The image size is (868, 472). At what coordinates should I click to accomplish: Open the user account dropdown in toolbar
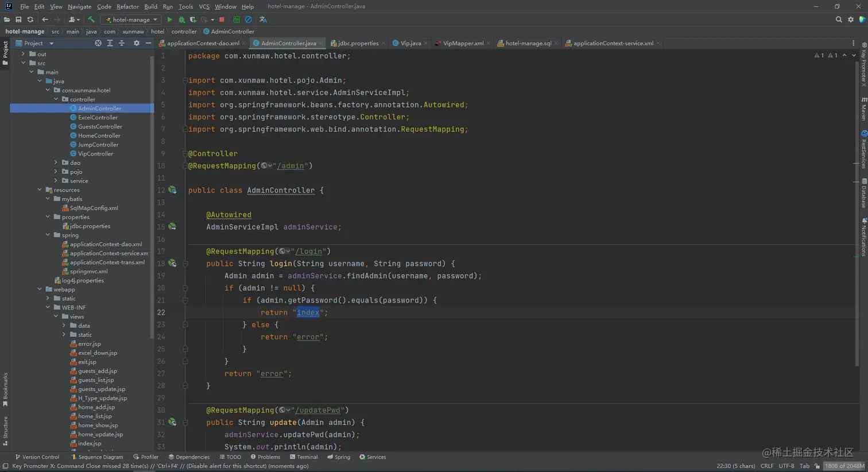tap(73, 20)
